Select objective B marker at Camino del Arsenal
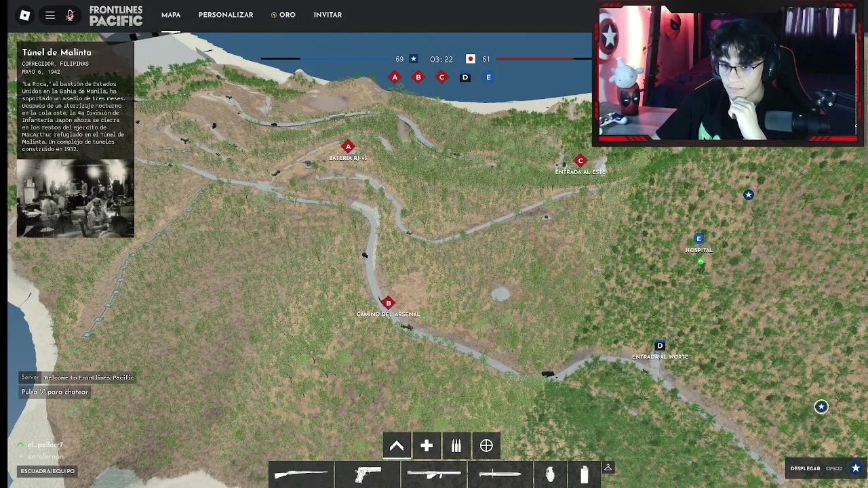 pos(389,302)
